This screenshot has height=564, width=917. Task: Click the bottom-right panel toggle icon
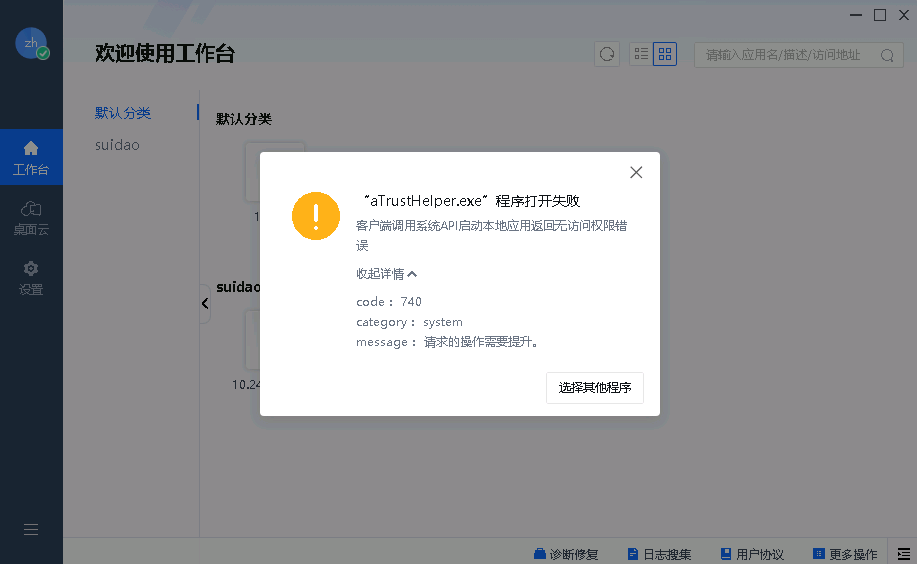[904, 553]
